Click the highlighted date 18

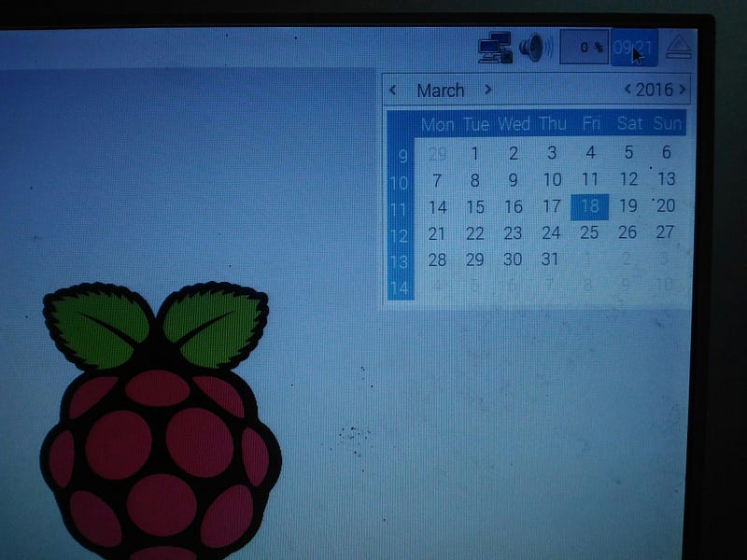(x=590, y=206)
